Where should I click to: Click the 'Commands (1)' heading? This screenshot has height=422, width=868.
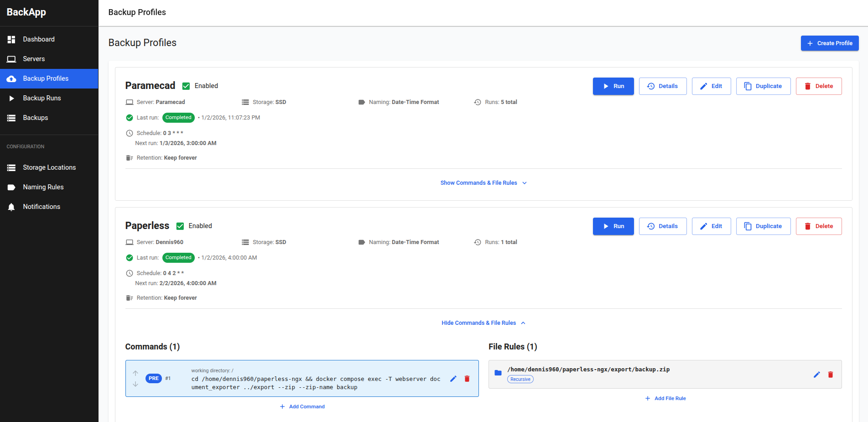(x=152, y=347)
